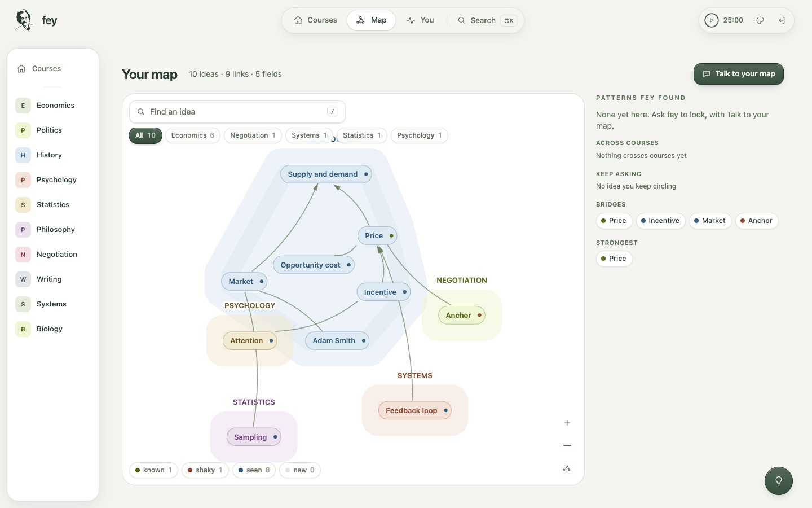812x508 pixels.
Task: Select the Feedback loop node
Action: (415, 411)
